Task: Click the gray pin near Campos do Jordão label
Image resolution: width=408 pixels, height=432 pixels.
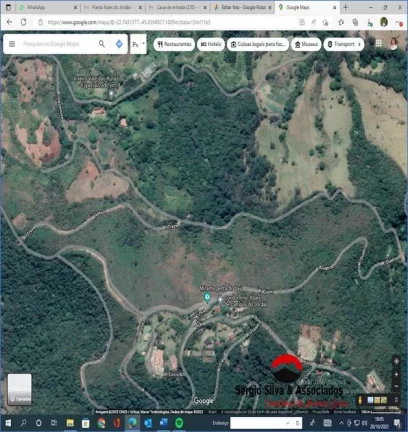Action: 220,300
